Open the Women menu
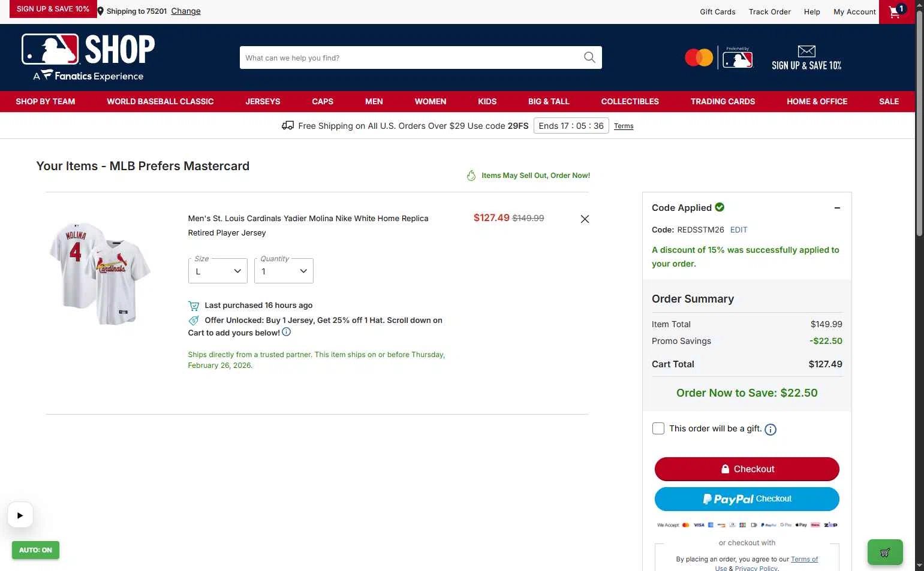 pyautogui.click(x=431, y=102)
